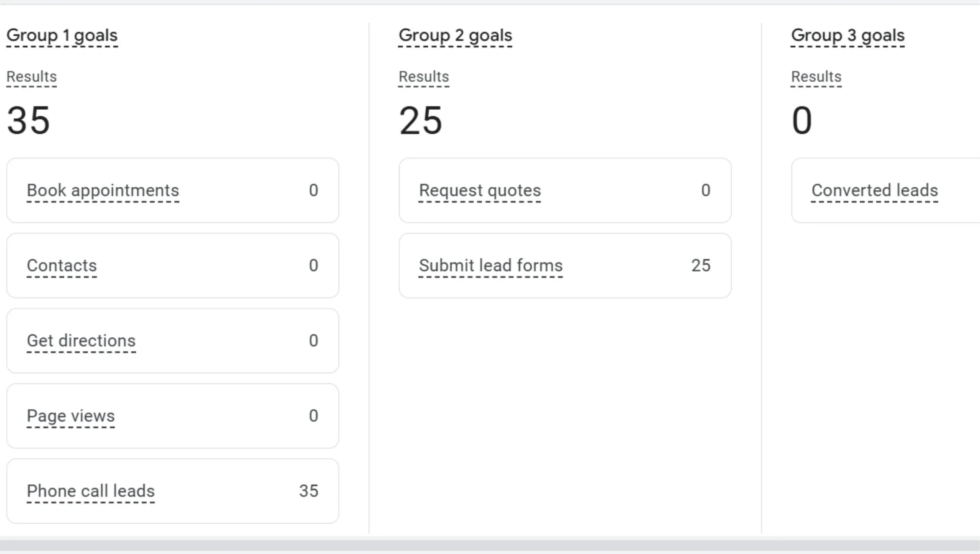The image size is (980, 554).
Task: Click the Request quotes count 0
Action: pos(706,190)
